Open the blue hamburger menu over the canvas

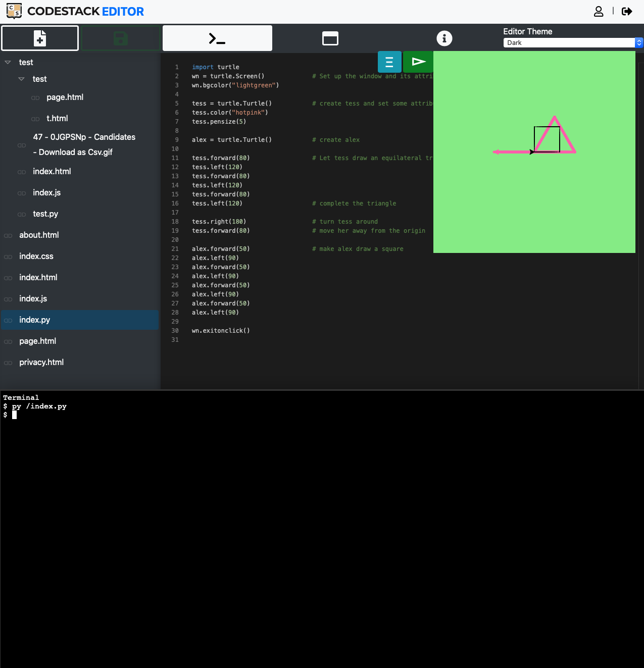(389, 62)
